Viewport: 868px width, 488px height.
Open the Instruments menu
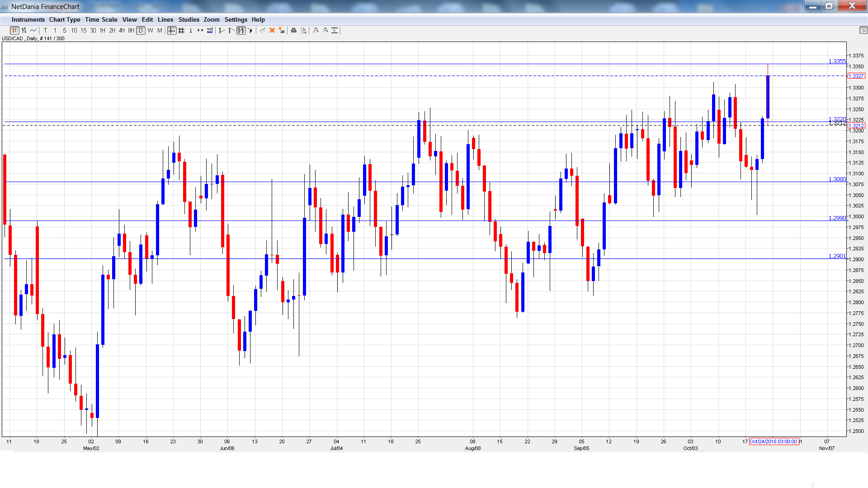pos(28,19)
